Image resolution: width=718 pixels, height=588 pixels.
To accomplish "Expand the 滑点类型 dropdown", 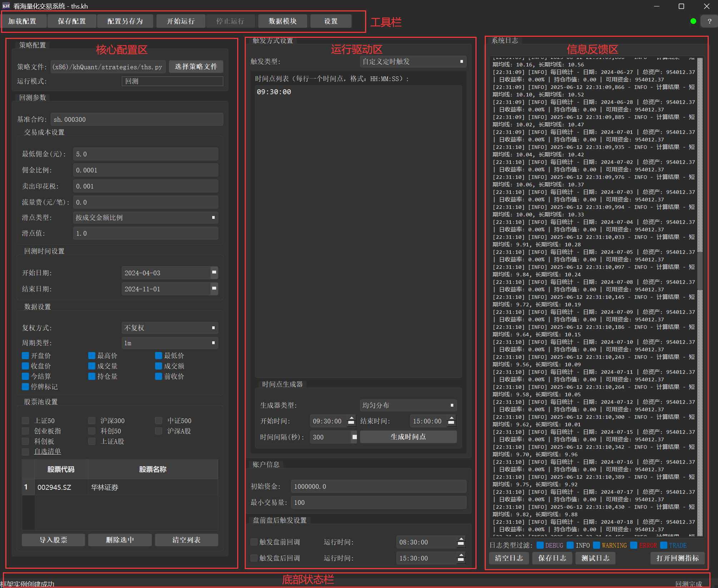I will (x=145, y=217).
